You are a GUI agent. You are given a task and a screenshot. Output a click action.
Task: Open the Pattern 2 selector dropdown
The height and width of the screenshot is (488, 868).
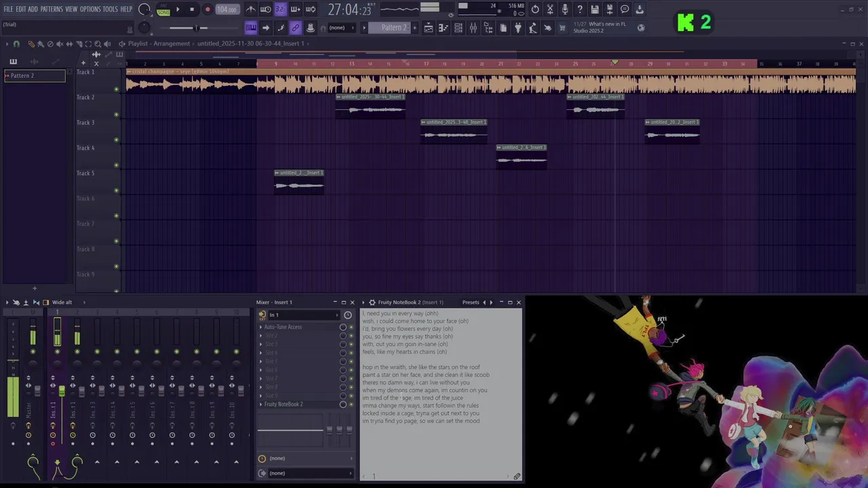(x=394, y=28)
